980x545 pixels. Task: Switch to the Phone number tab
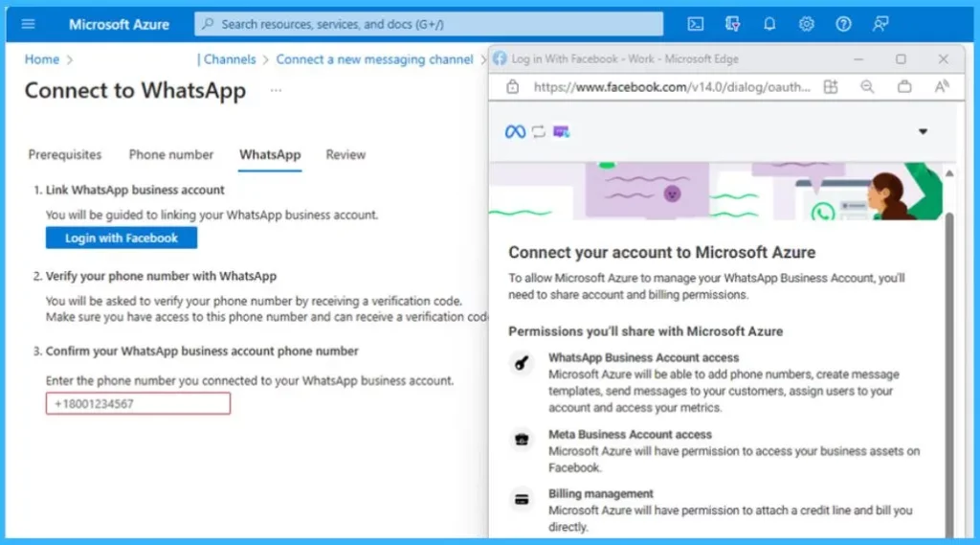tap(170, 154)
